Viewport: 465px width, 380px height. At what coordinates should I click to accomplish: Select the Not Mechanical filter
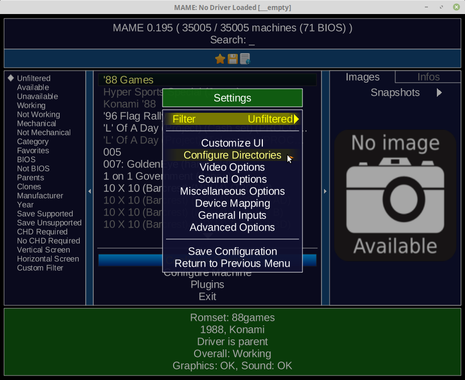pos(44,132)
